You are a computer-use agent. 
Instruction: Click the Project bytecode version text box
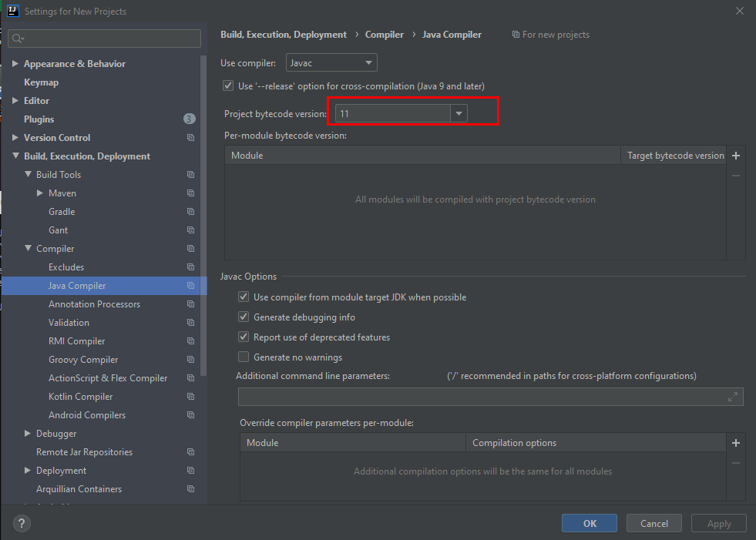pos(393,114)
